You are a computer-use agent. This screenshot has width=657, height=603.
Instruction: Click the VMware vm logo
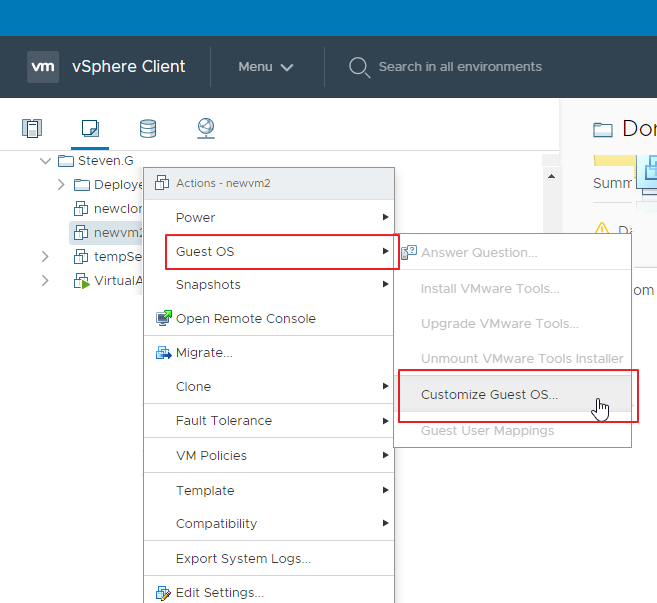[x=43, y=67]
